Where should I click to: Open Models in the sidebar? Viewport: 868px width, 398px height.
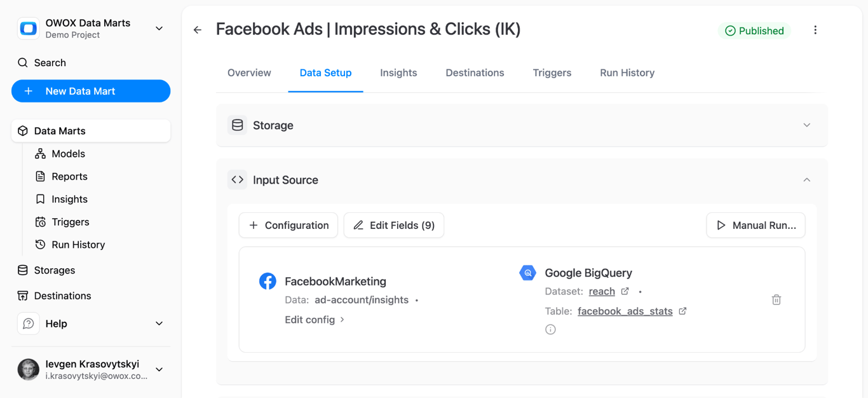coord(68,154)
